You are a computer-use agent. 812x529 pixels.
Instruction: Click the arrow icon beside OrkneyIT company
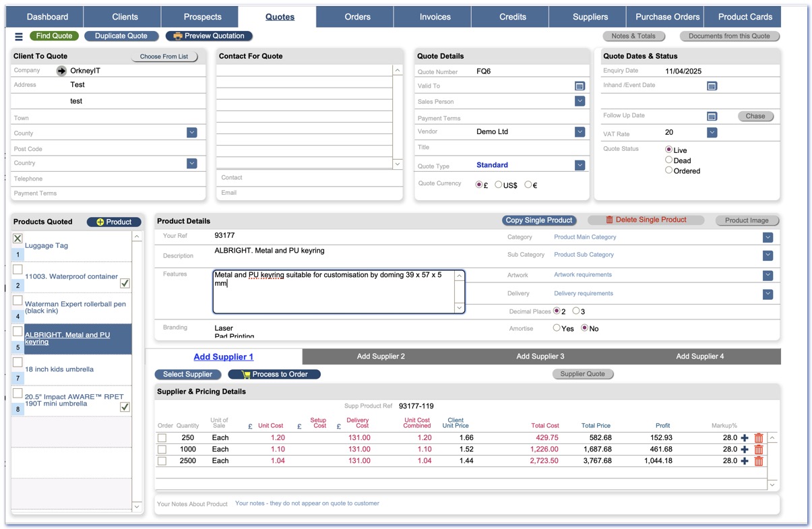(61, 71)
